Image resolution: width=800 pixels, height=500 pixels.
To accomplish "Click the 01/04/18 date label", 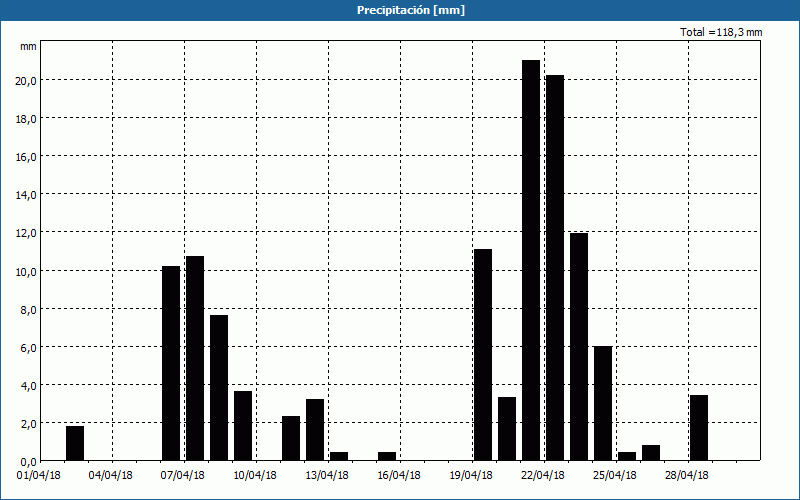I will point(39,476).
